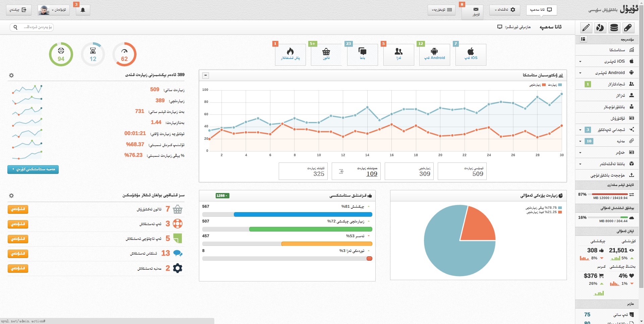Screen dimensions: 644x324
Task: Open the flag language dropdown
Action: pyautogui.click(x=441, y=10)
